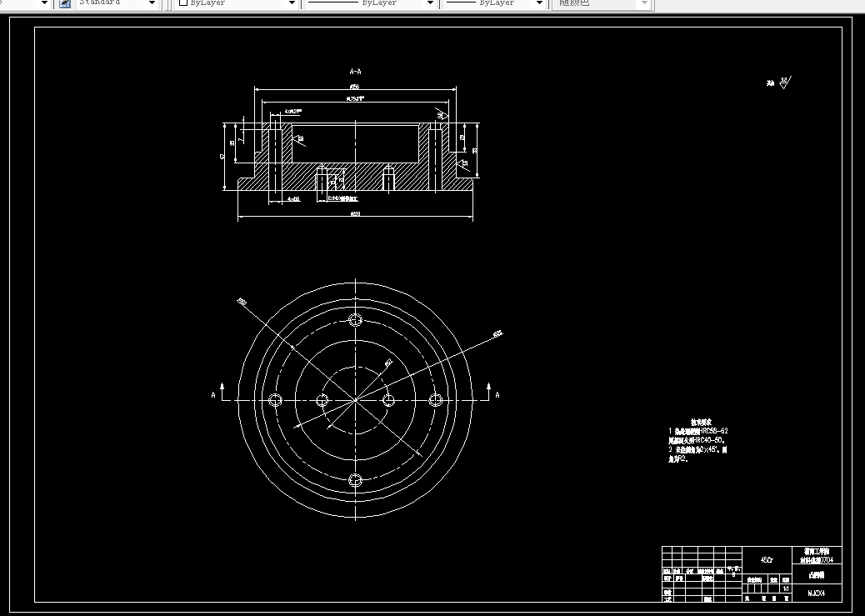The image size is (865, 616).
Task: Select the inner right threaded hole circle
Action: pos(388,399)
